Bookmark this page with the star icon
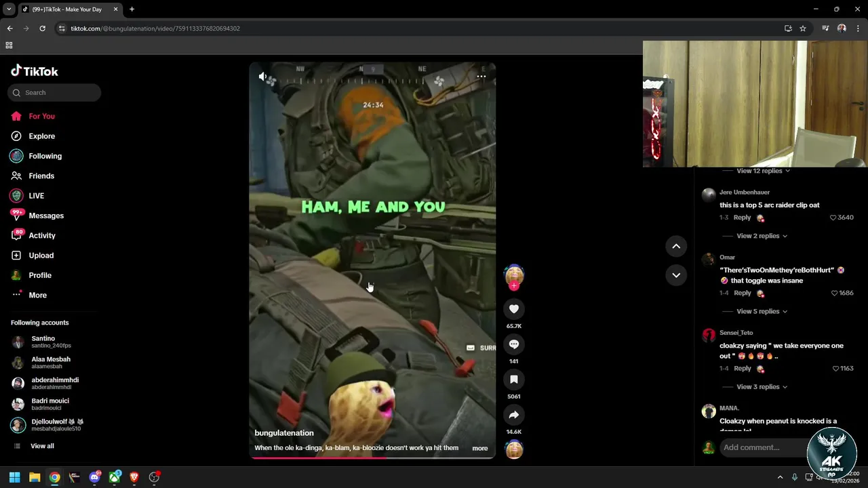This screenshot has width=868, height=488. 803,28
